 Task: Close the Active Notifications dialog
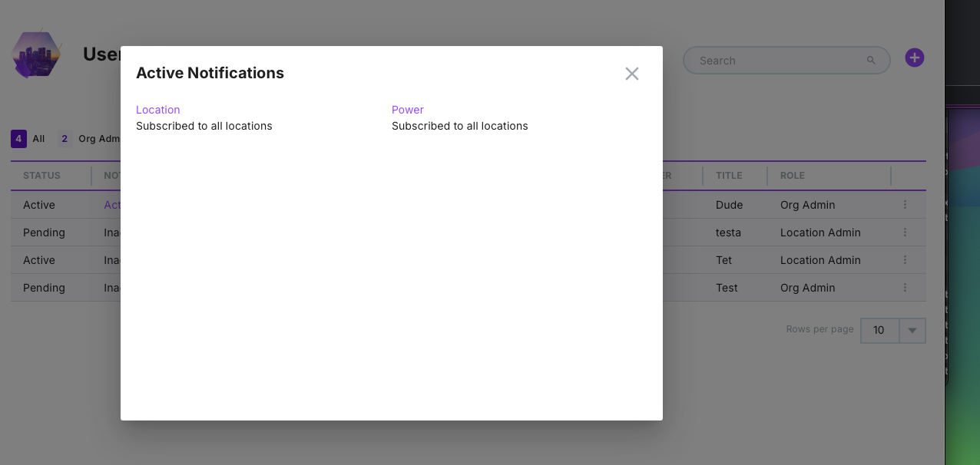click(632, 74)
